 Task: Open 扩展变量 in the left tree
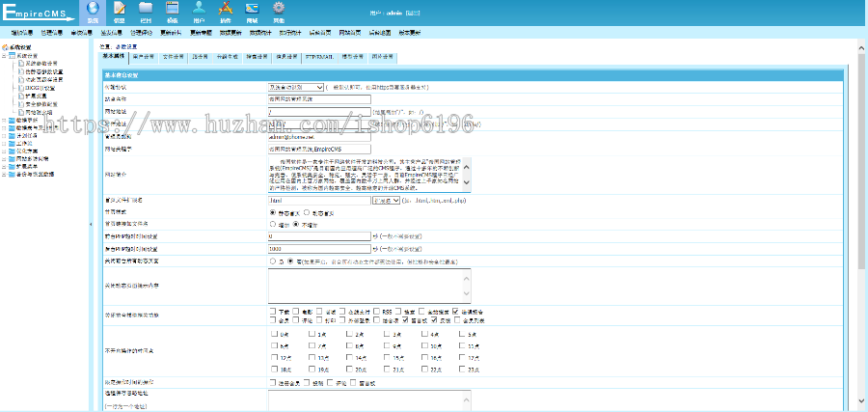click(36, 96)
